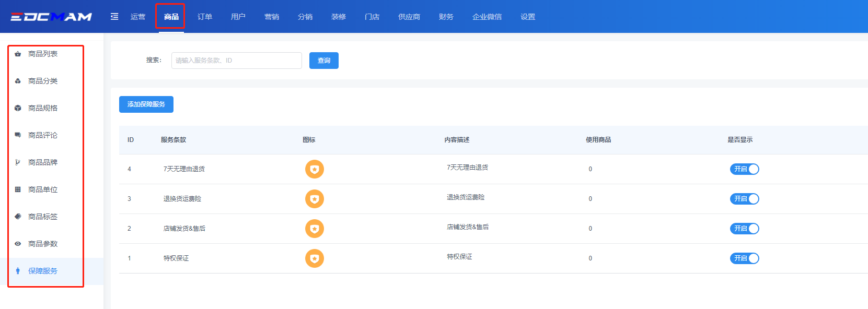Open 商品标签 via its tag icon
The height and width of the screenshot is (309, 868).
click(x=18, y=217)
